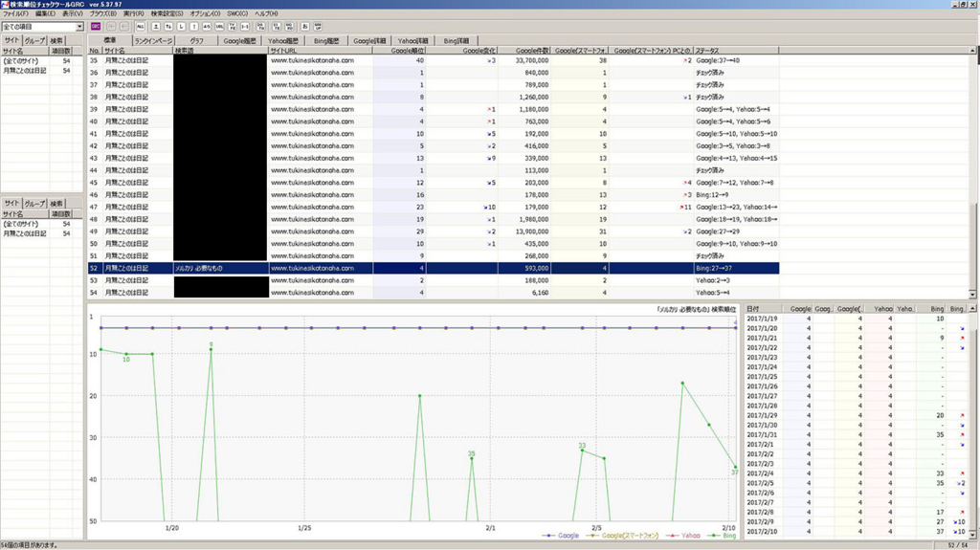Click the GRN UP toolbar icon
This screenshot has height=550, width=980.
point(318,26)
